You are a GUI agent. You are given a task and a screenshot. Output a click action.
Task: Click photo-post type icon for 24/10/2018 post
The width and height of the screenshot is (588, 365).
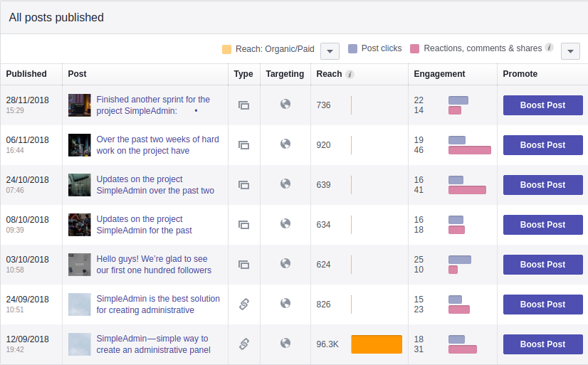click(x=243, y=185)
